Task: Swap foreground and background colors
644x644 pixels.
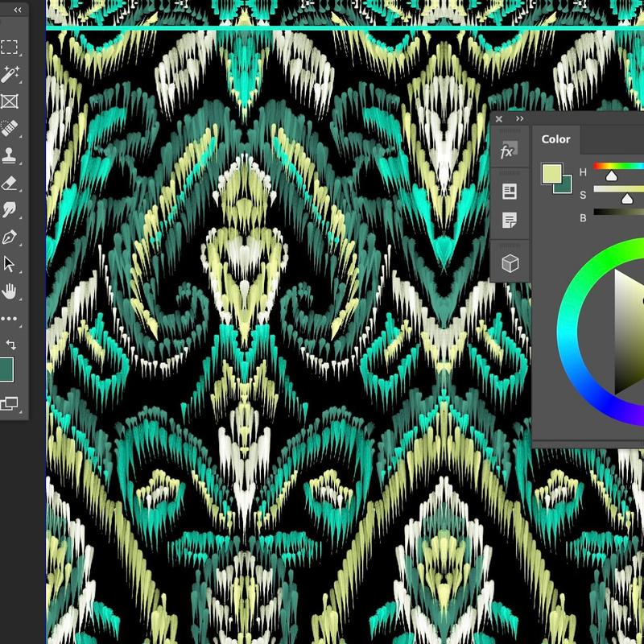Action: click(11, 345)
